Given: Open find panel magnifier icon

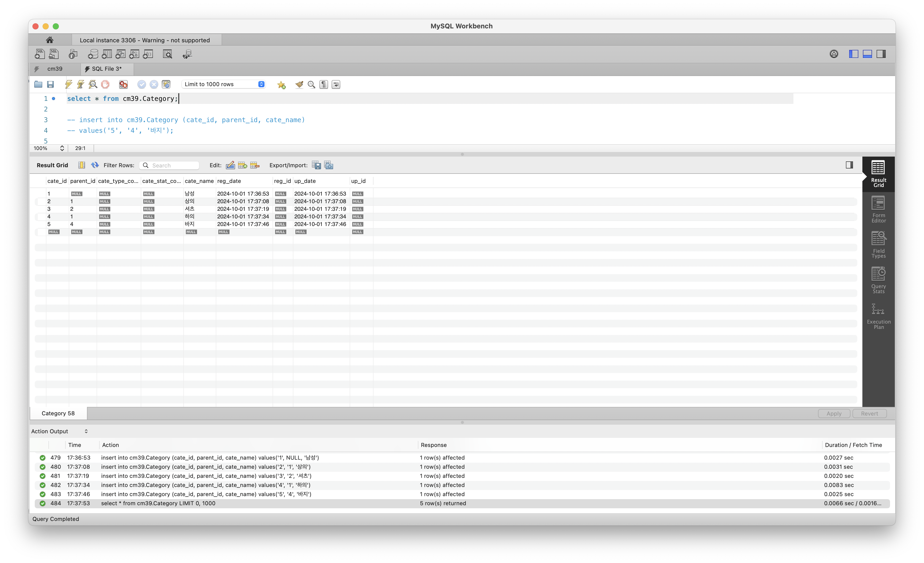Looking at the screenshot, I should (x=312, y=84).
